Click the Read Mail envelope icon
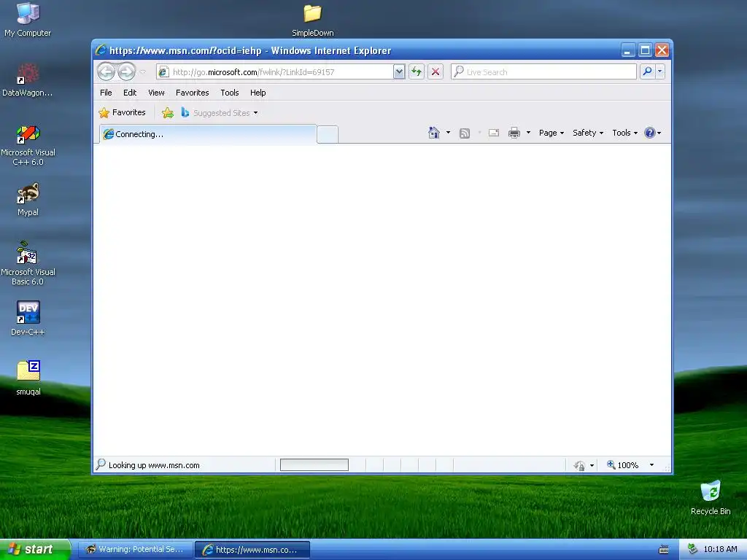747x560 pixels. pos(494,133)
